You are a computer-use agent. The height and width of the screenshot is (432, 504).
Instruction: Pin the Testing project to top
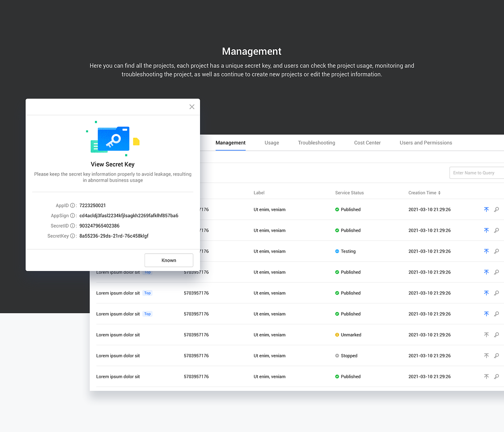coord(486,251)
